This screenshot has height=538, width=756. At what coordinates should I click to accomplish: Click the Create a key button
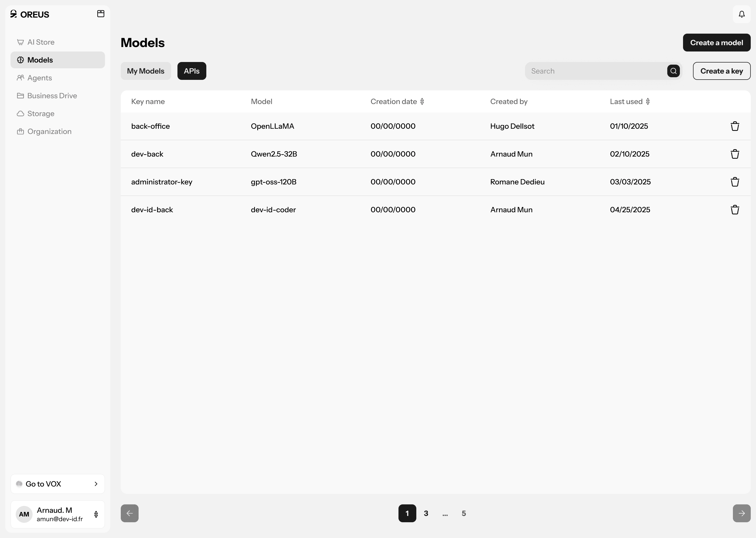coord(721,71)
